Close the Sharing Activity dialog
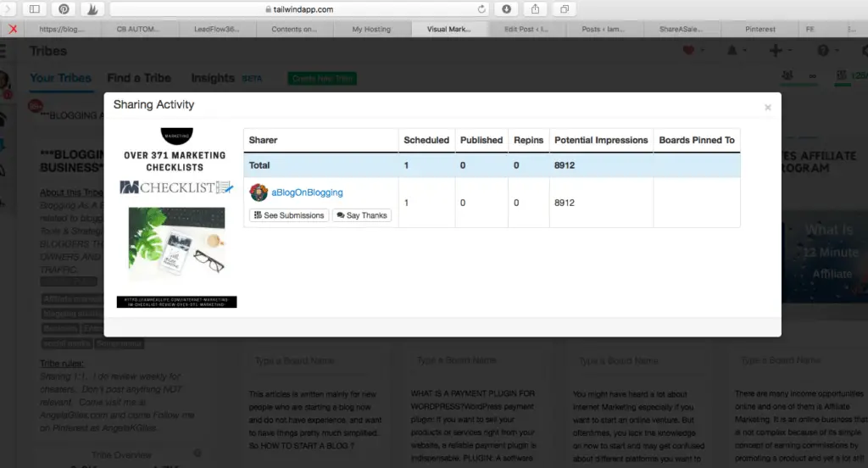 pyautogui.click(x=767, y=108)
